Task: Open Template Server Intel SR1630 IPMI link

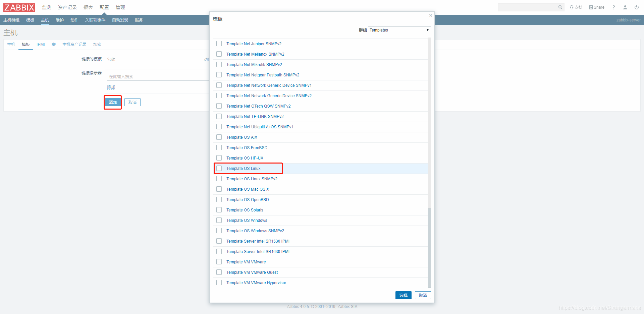Action: pyautogui.click(x=258, y=252)
